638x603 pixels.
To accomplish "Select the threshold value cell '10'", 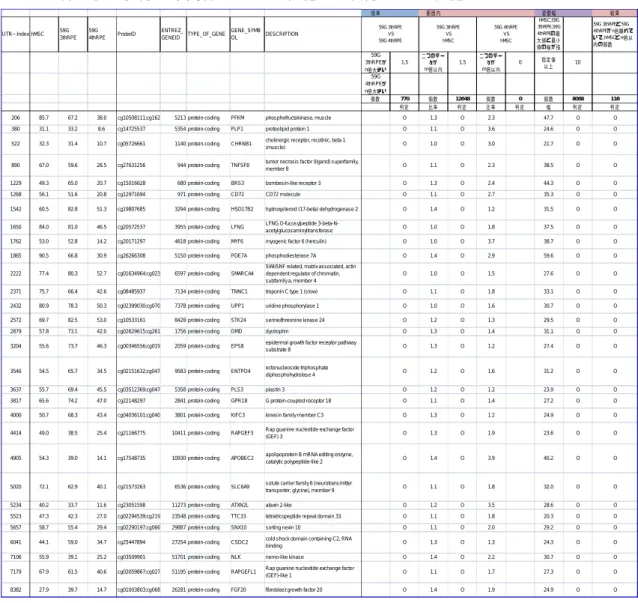I will pos(577,63).
